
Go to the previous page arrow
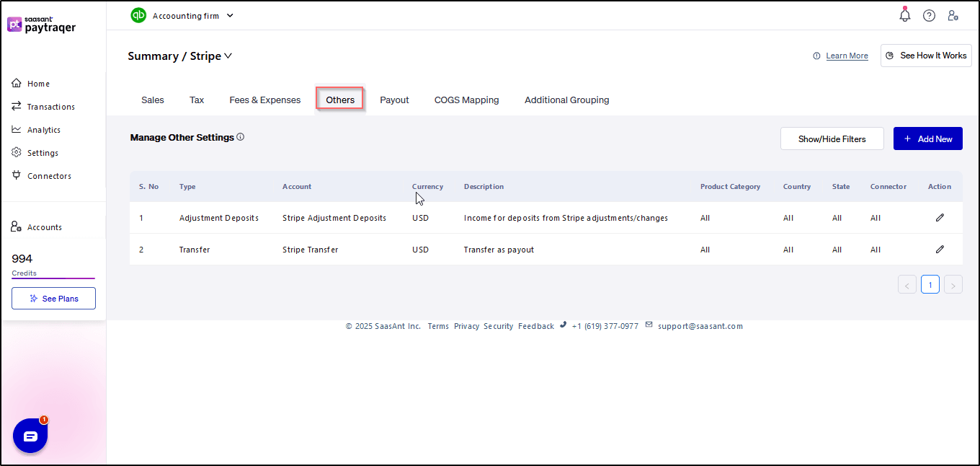pyautogui.click(x=907, y=285)
